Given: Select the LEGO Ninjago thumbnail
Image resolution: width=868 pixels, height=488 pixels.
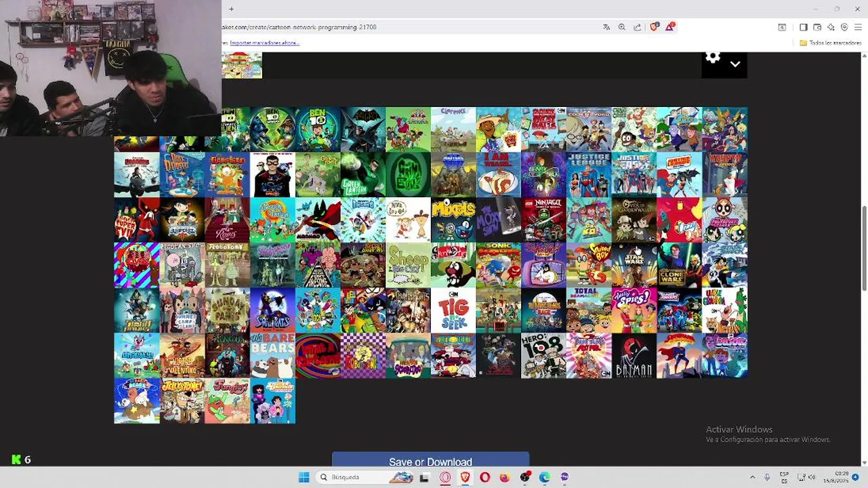Looking at the screenshot, I should [543, 220].
